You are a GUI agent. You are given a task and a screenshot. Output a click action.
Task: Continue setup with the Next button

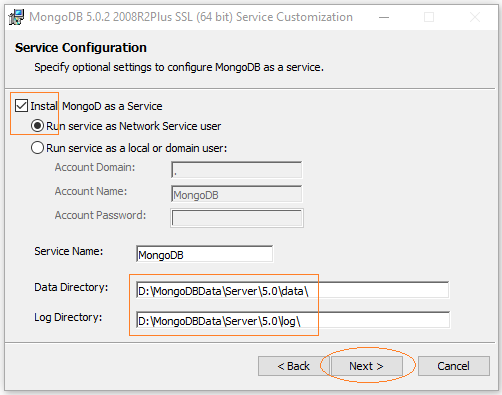[367, 366]
